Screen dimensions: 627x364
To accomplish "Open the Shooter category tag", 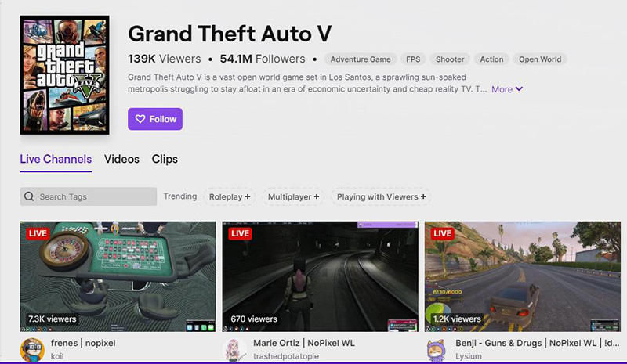I will 450,59.
